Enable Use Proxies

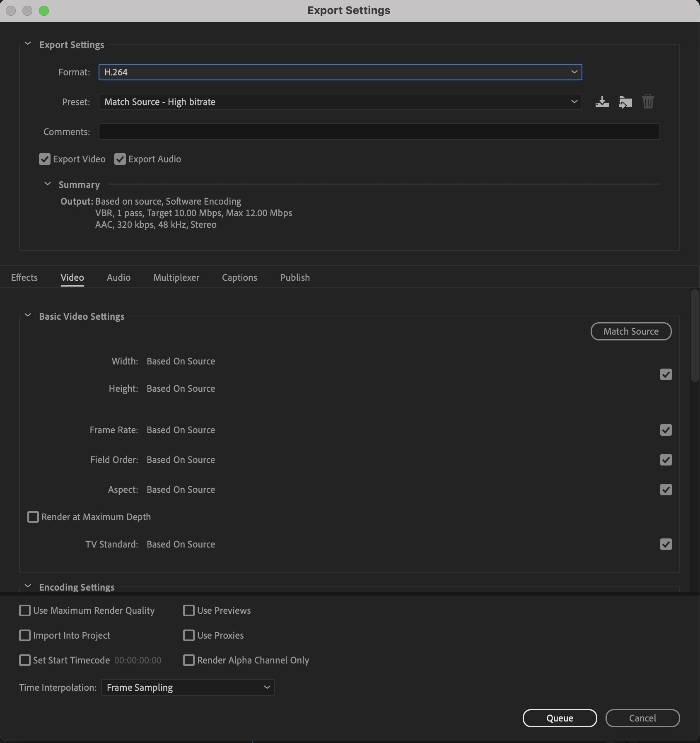click(x=189, y=636)
